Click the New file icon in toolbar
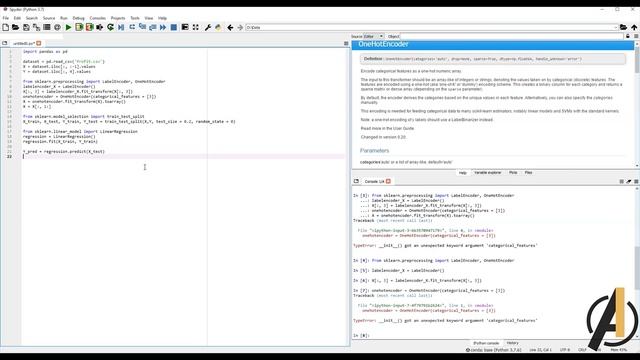Screen dimensions: 640x360 [x=5, y=27]
